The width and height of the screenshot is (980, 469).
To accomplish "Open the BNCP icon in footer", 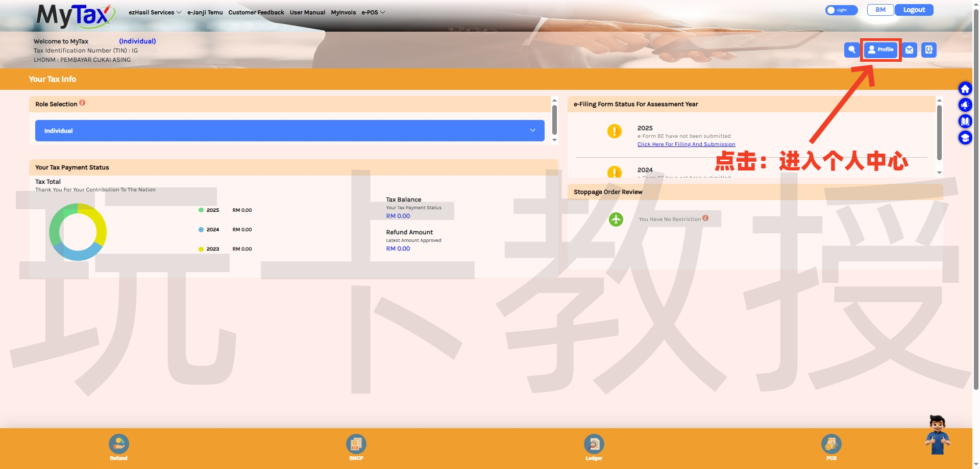I will [x=356, y=445].
